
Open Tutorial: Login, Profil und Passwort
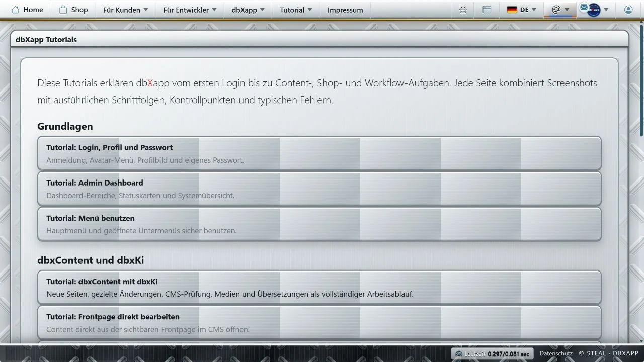[x=319, y=153]
